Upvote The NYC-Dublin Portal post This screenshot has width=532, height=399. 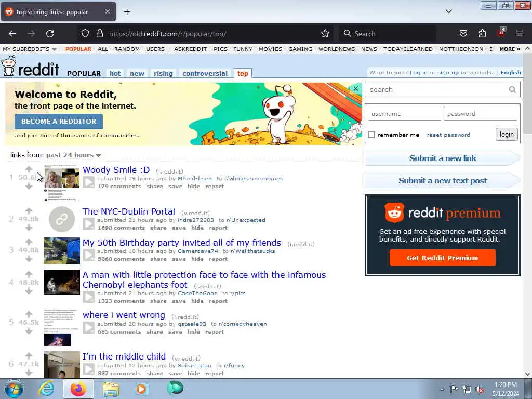[29, 211]
